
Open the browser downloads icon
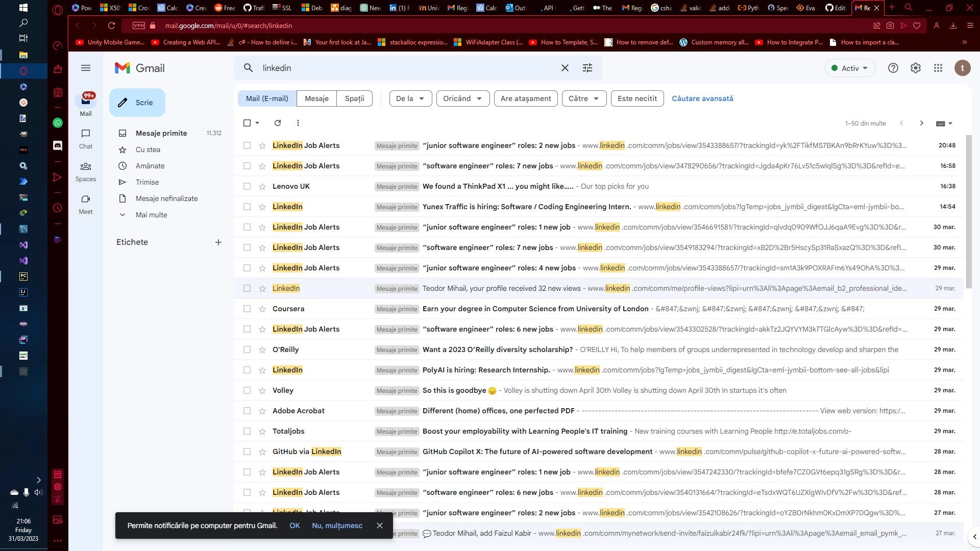953,26
